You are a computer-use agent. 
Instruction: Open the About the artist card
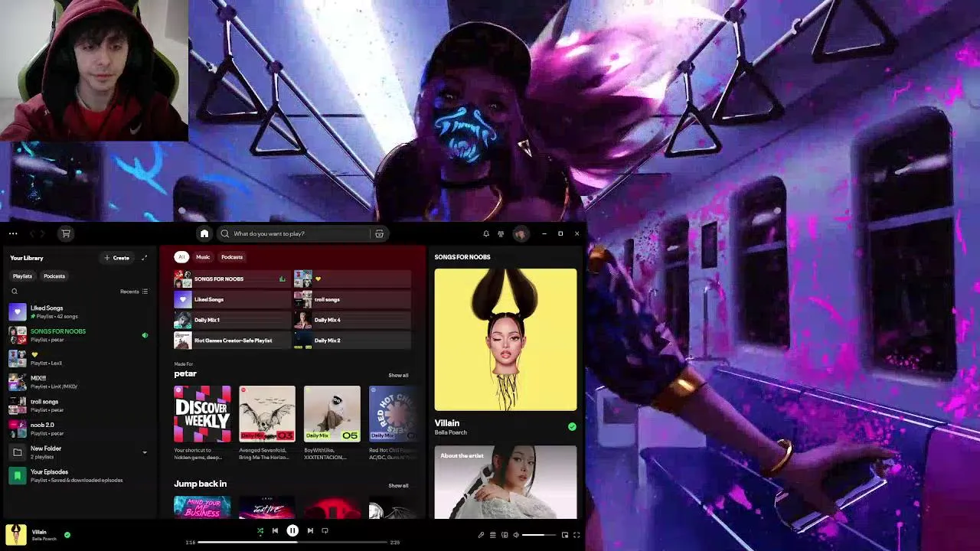[505, 483]
